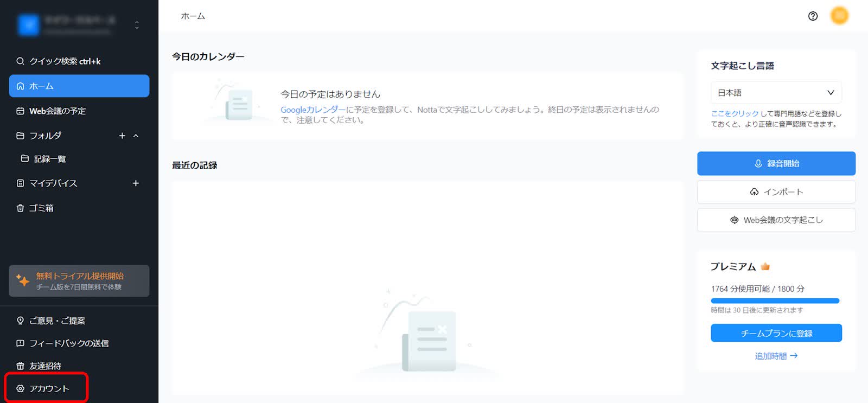The width and height of the screenshot is (868, 403).
Task: Click the gift icon beside 友達招待
Action: pyautogui.click(x=20, y=366)
